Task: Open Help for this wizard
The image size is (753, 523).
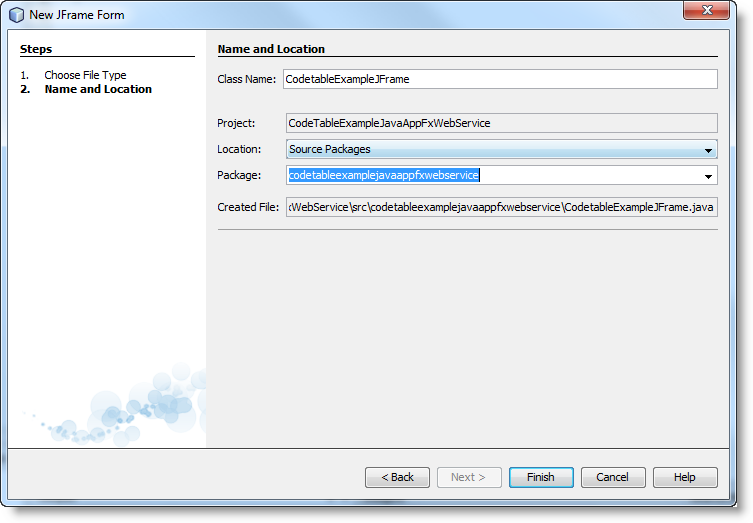Action: (x=685, y=477)
